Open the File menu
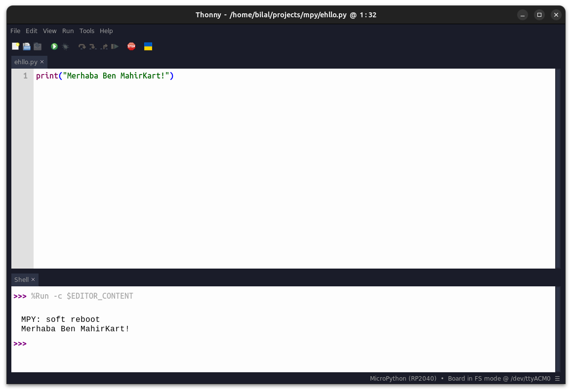572x392 pixels. pyautogui.click(x=15, y=31)
